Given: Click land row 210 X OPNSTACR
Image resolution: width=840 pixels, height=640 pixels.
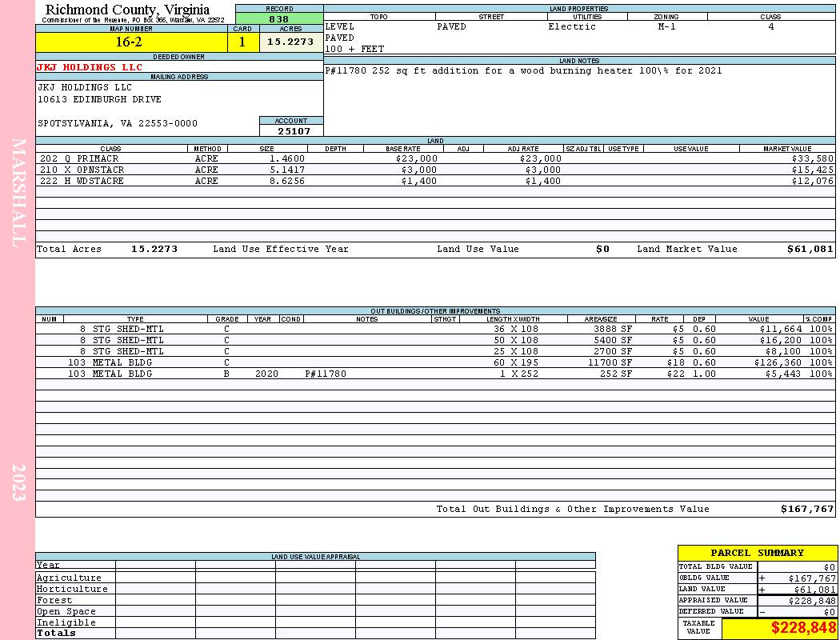Looking at the screenshot, I should 435,170.
